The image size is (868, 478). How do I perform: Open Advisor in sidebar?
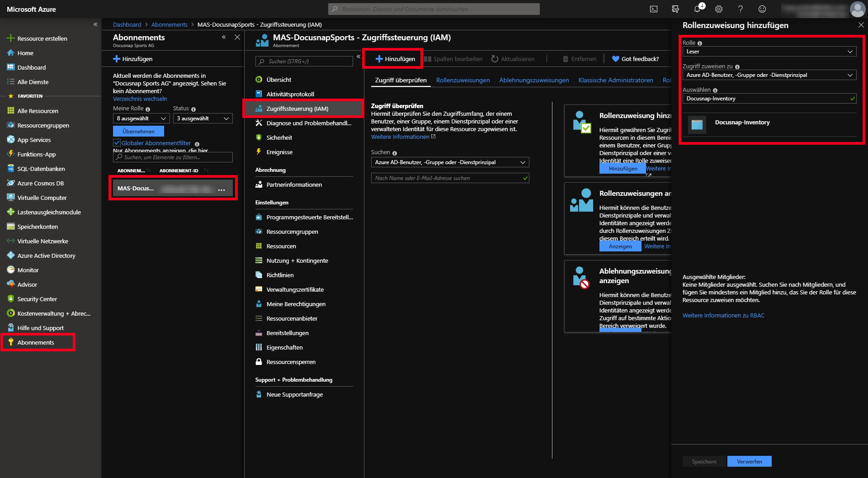[27, 284]
